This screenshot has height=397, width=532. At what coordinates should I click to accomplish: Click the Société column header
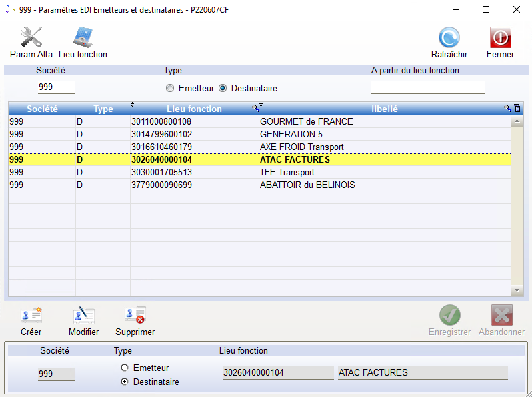41,109
